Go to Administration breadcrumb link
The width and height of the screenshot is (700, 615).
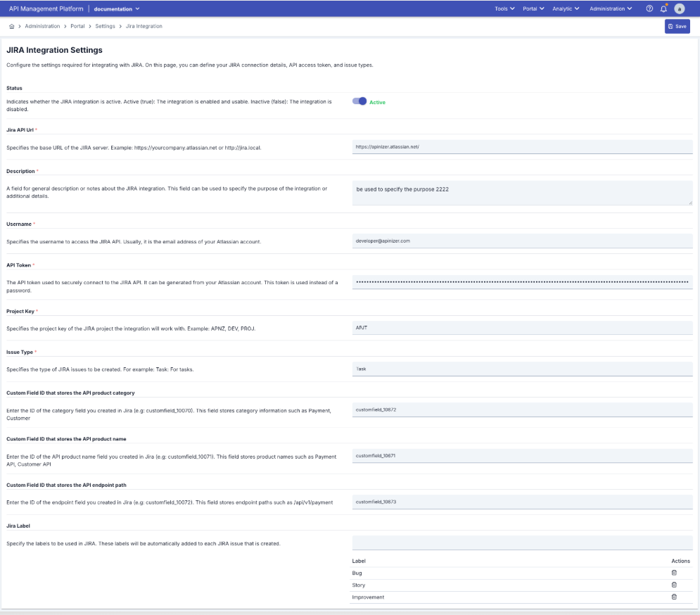click(x=42, y=26)
